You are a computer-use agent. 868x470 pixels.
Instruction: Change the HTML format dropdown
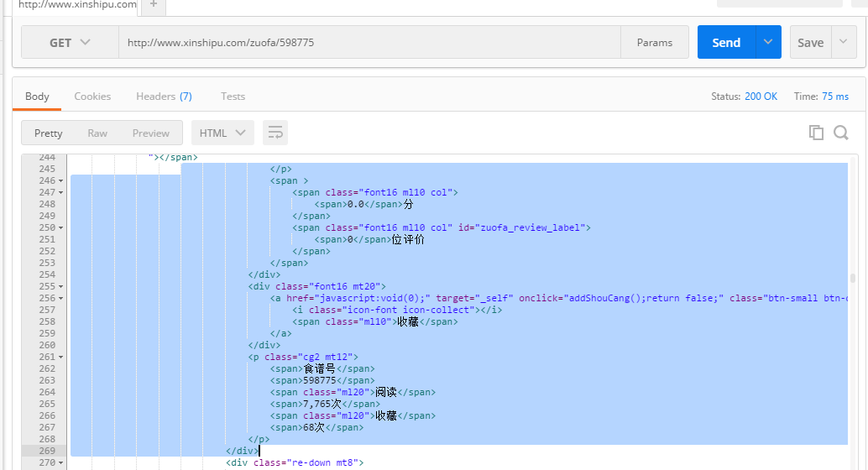[222, 133]
